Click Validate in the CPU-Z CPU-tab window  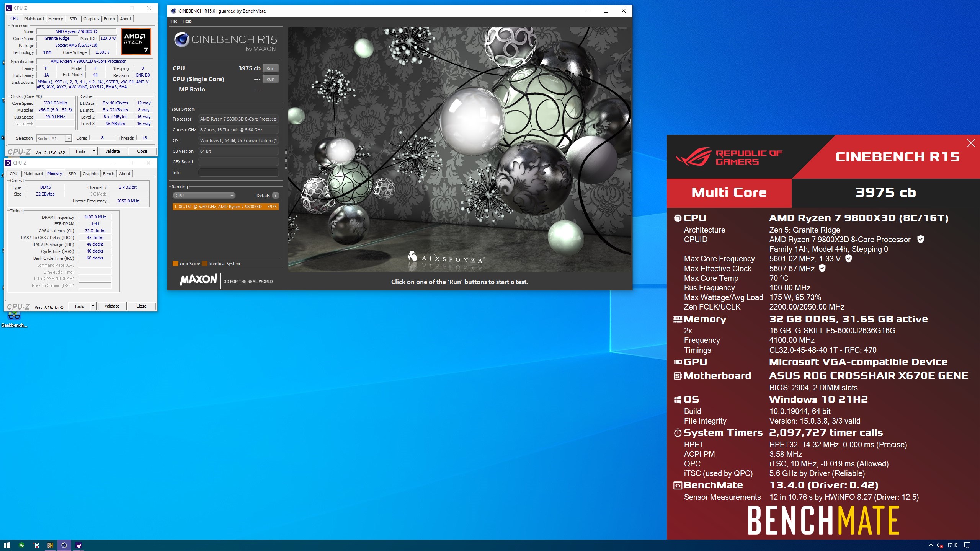point(113,151)
